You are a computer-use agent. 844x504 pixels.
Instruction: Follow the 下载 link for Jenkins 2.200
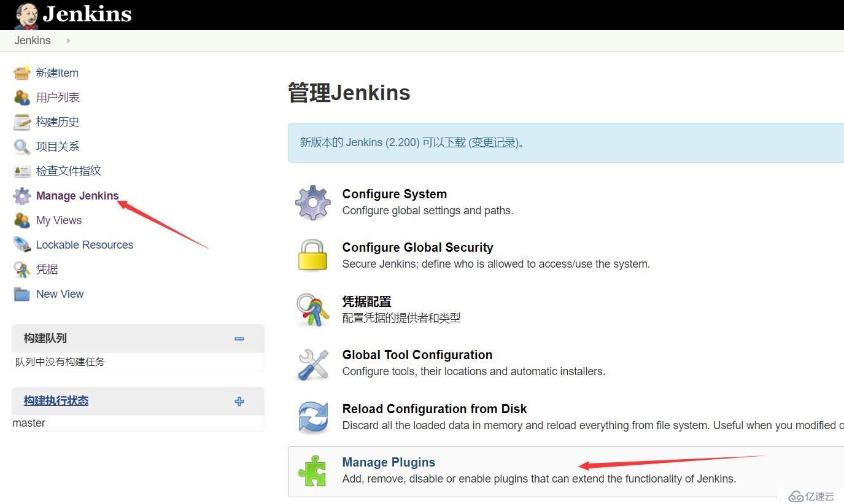pos(454,142)
